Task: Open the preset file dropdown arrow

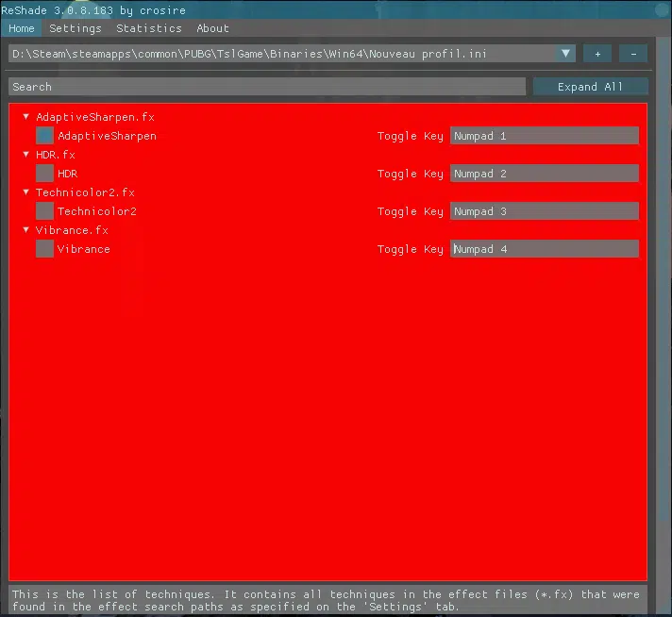Action: 565,54
